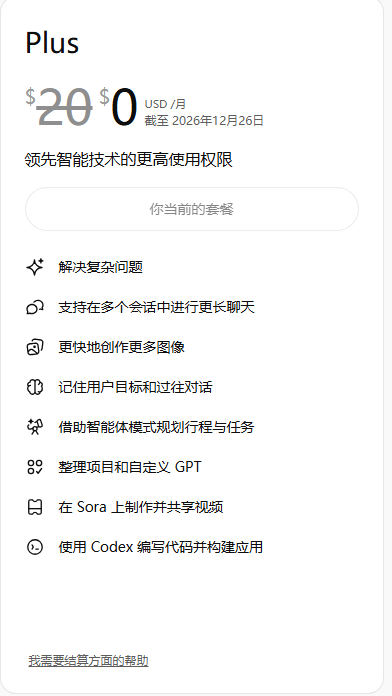Click 使用 Codex 编写代码并构建应用 text

(x=160, y=547)
